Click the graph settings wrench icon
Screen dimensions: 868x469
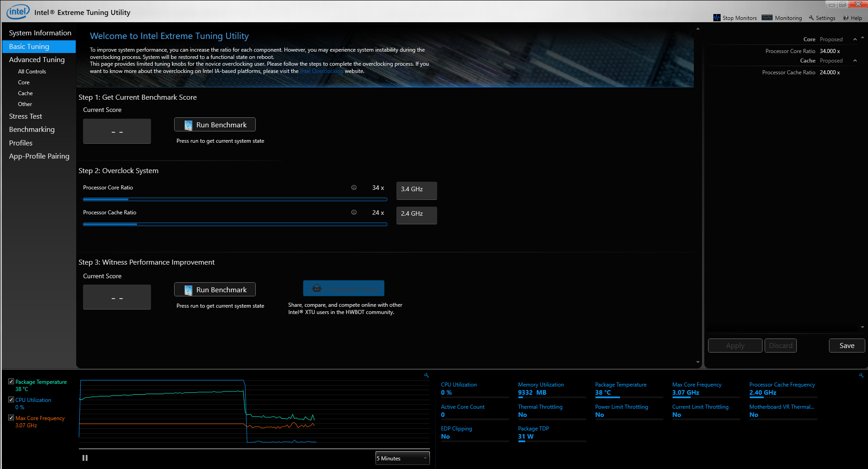(426, 375)
